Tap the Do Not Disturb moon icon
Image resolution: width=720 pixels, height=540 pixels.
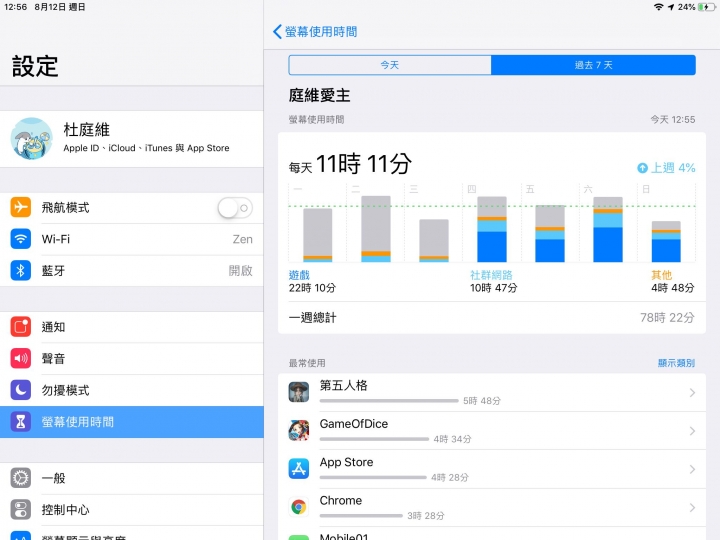click(x=21, y=390)
